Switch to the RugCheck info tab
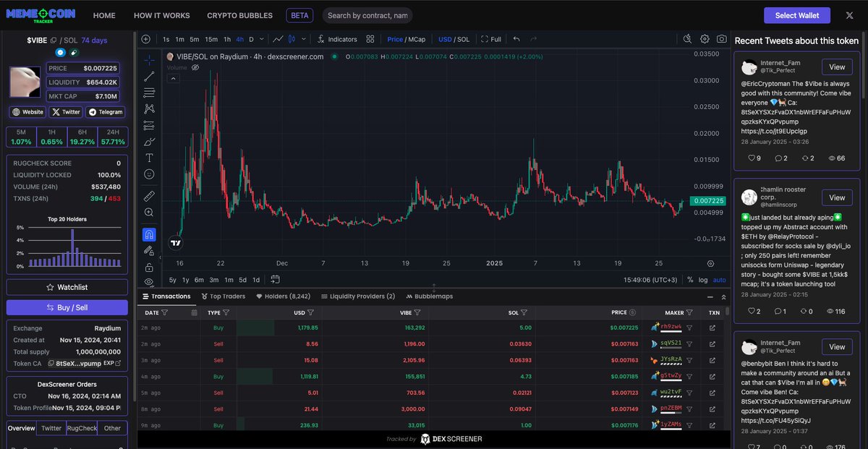Image resolution: width=868 pixels, height=449 pixels. tap(82, 428)
